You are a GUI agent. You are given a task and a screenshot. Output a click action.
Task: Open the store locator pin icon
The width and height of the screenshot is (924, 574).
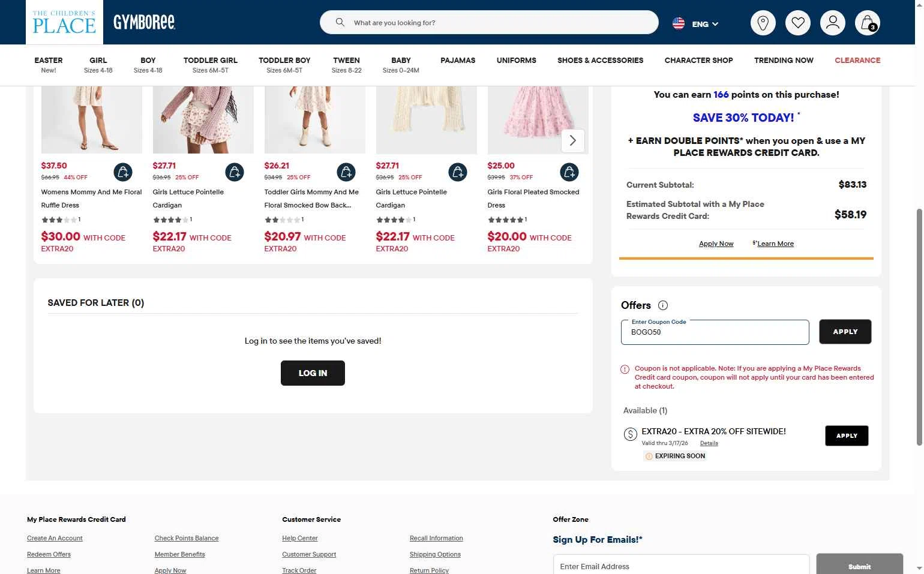click(763, 23)
